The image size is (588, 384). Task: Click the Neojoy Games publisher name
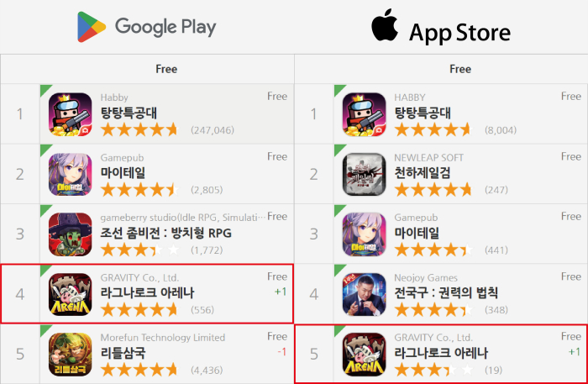[426, 278]
